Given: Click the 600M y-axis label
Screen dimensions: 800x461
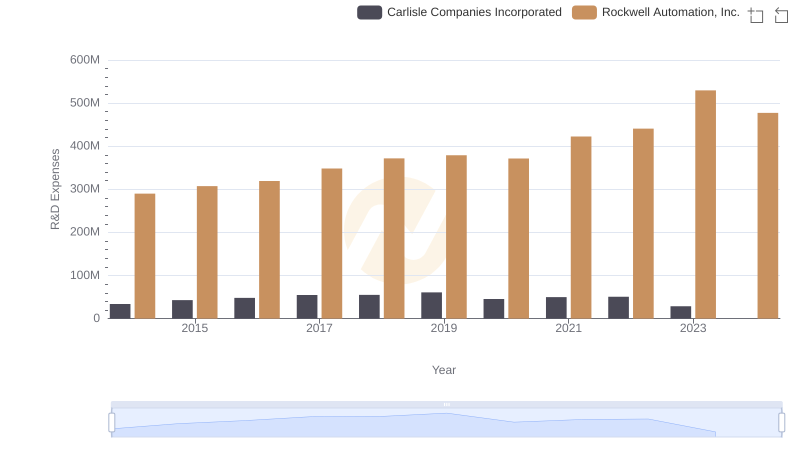Looking at the screenshot, I should (x=85, y=60).
